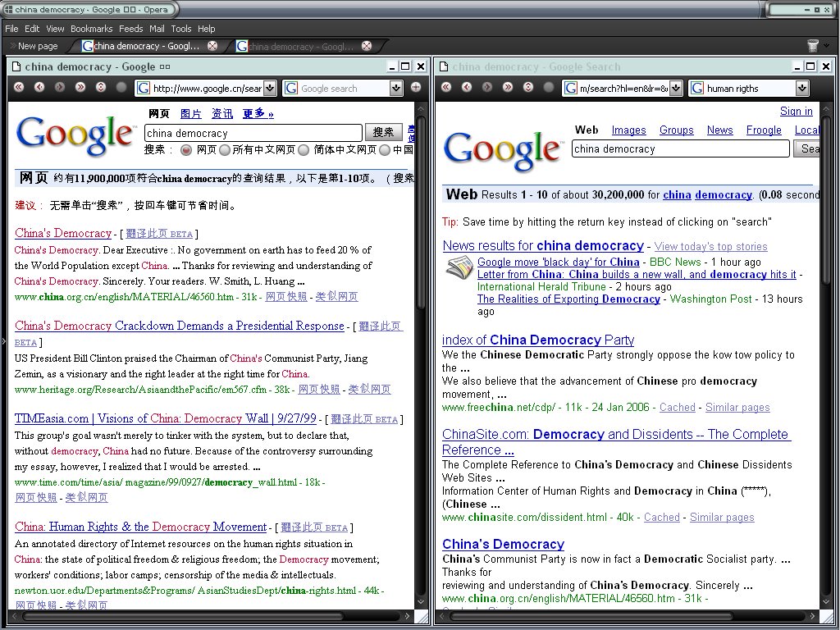Screen dimensions: 840x630
Task: Open 图片 link on Chinese Google
Action: [190, 113]
